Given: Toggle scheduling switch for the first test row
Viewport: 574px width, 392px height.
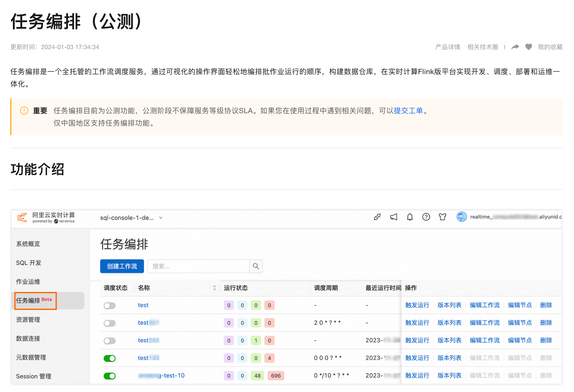Looking at the screenshot, I should click(x=110, y=306).
